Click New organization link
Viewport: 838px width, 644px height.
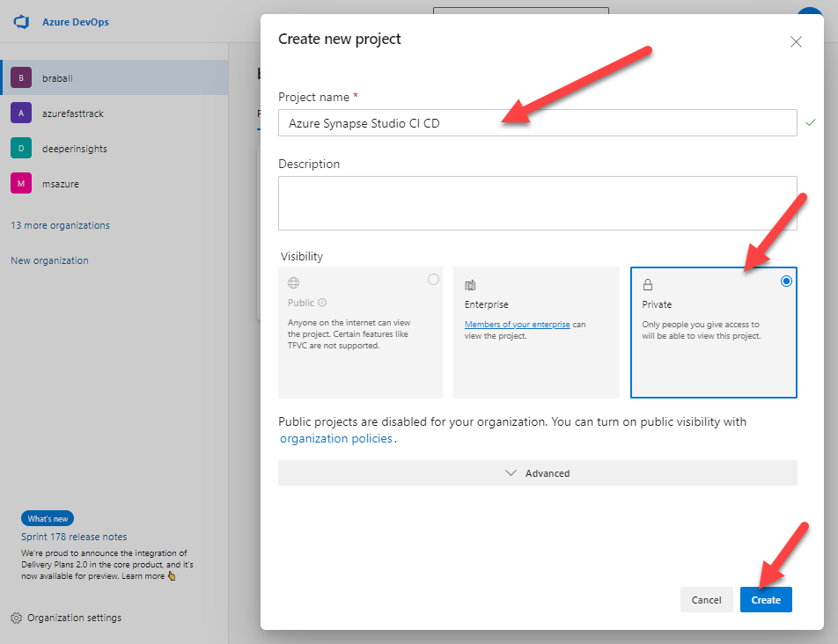[x=49, y=260]
